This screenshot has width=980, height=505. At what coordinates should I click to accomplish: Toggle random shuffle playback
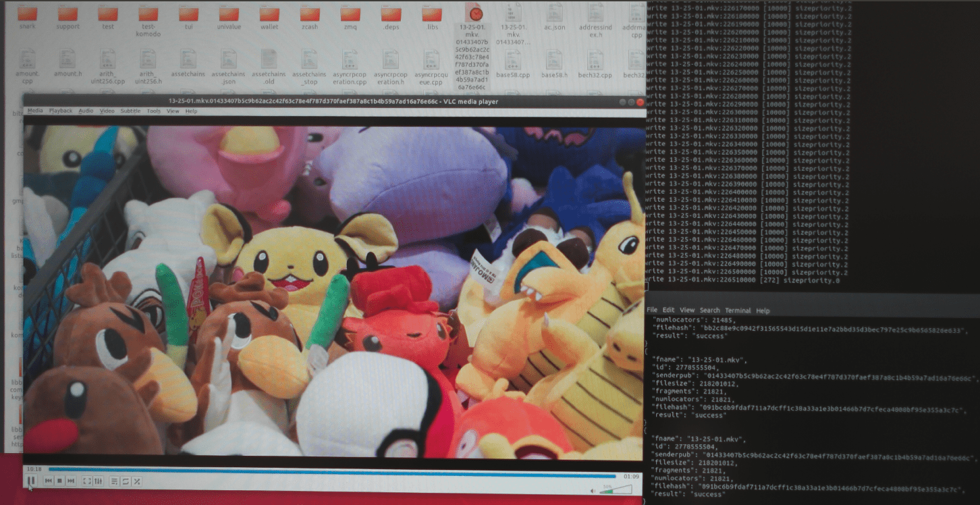click(136, 481)
